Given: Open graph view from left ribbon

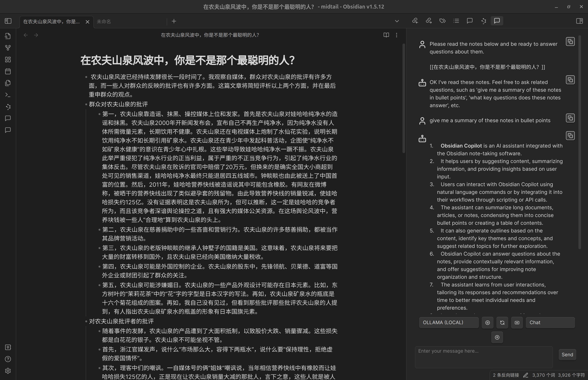Looking at the screenshot, I should [x=8, y=48].
